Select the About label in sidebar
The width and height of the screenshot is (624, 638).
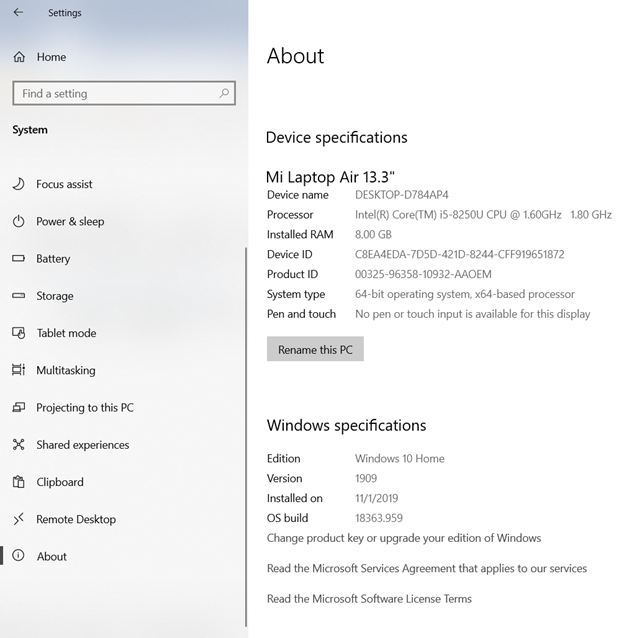pyautogui.click(x=52, y=556)
